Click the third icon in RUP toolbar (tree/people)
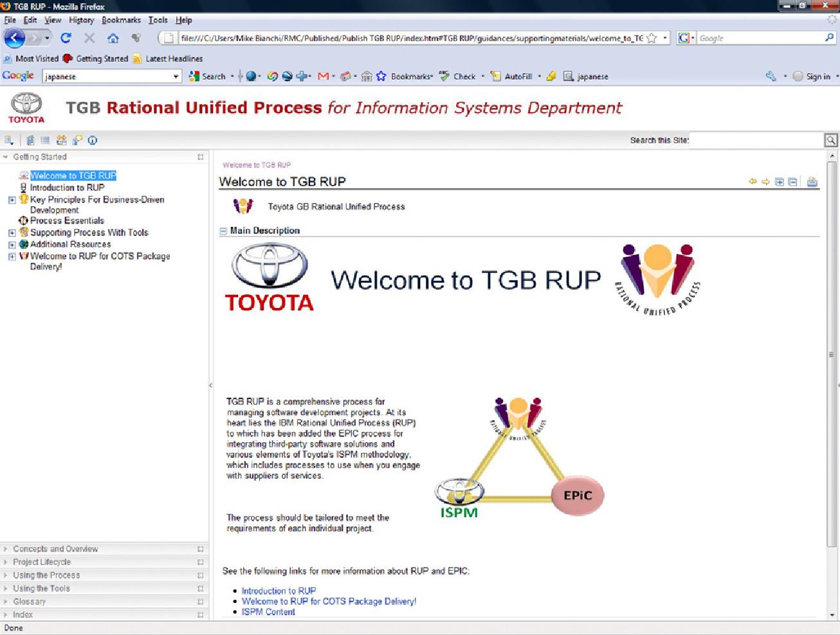This screenshot has height=635, width=840. (x=61, y=140)
